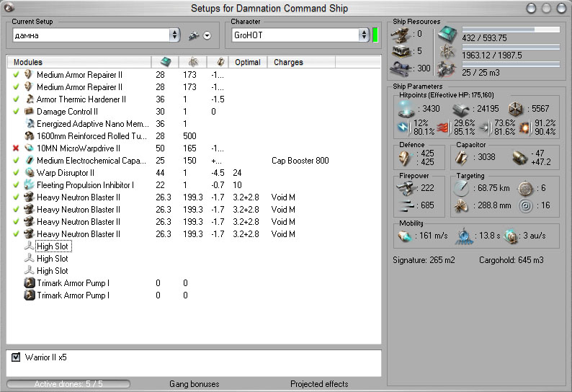
Task: Select the last empty High Slot entry
Action: point(53,271)
